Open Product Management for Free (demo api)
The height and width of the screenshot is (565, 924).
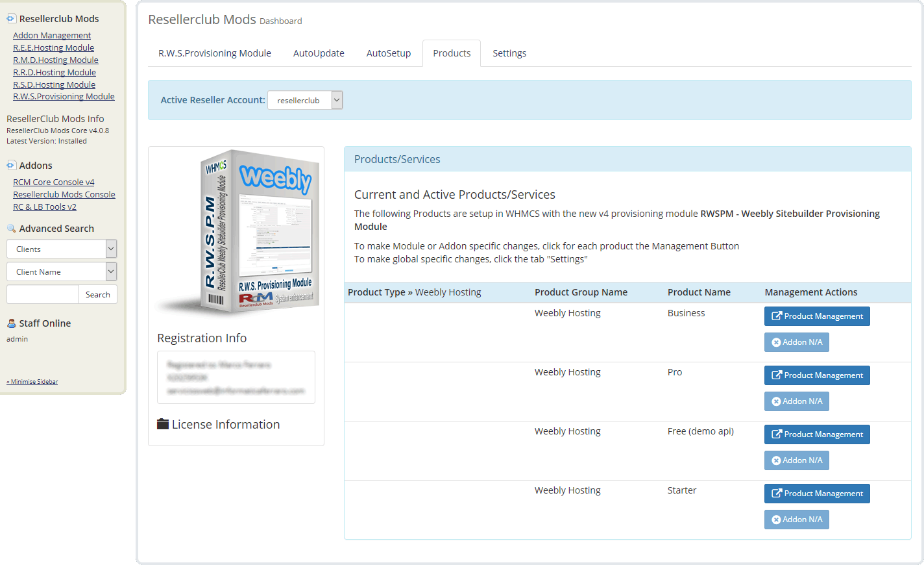(817, 434)
